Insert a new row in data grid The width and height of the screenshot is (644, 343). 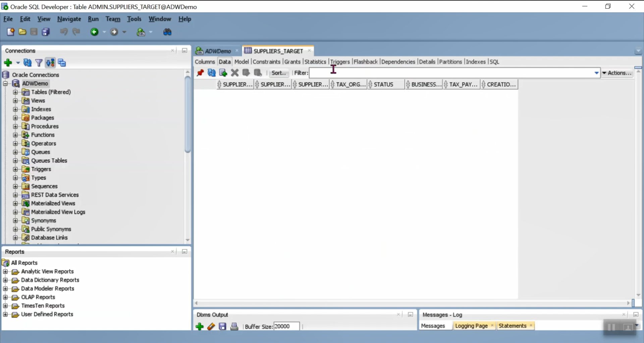click(223, 73)
